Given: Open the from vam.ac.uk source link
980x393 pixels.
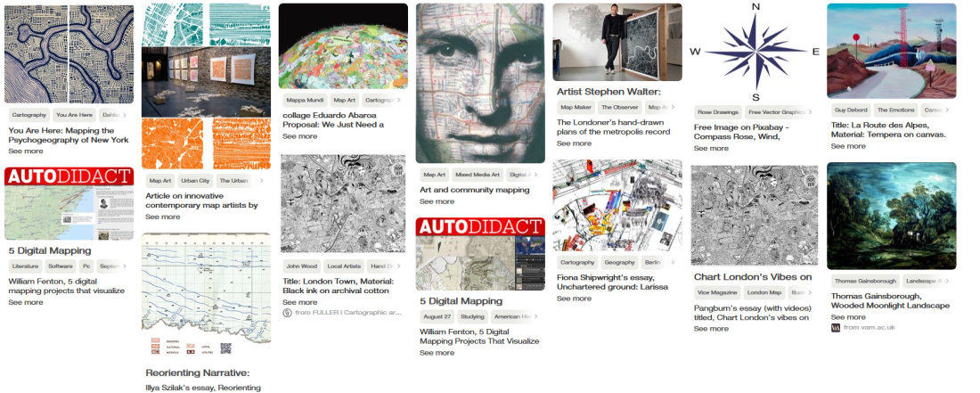Looking at the screenshot, I should (x=869, y=327).
